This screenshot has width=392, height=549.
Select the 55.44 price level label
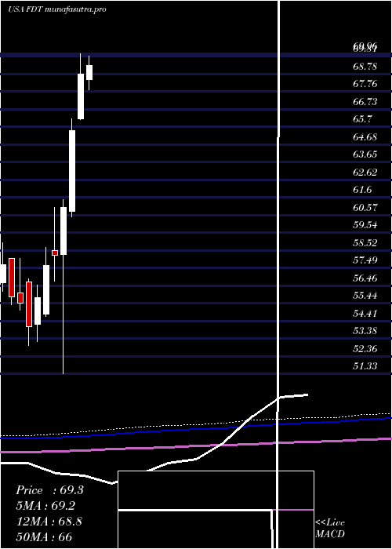(365, 296)
